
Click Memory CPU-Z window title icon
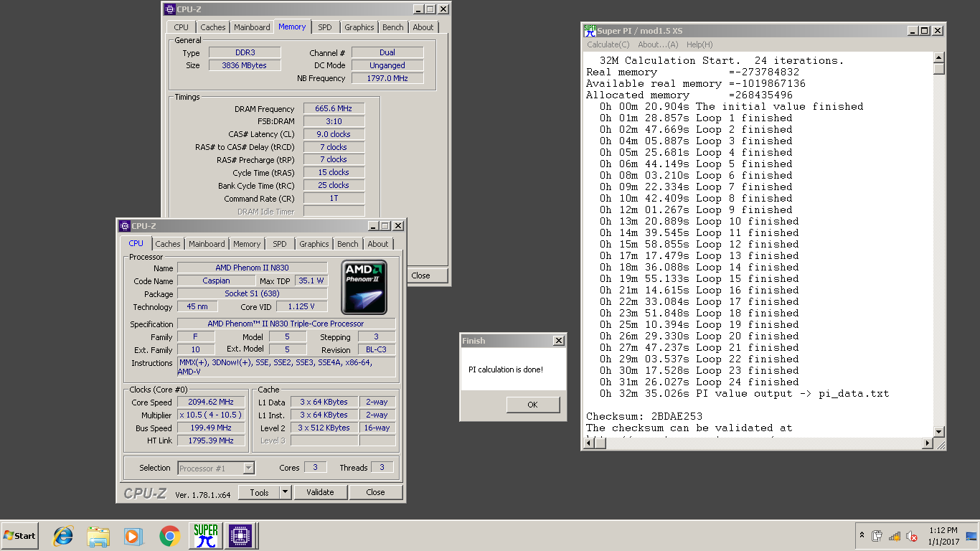(x=169, y=9)
